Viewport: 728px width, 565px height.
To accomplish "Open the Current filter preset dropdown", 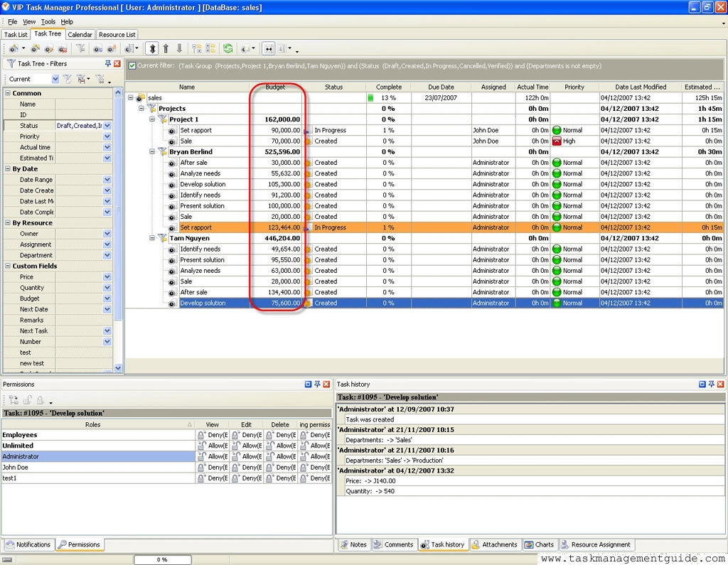I will click(x=55, y=79).
